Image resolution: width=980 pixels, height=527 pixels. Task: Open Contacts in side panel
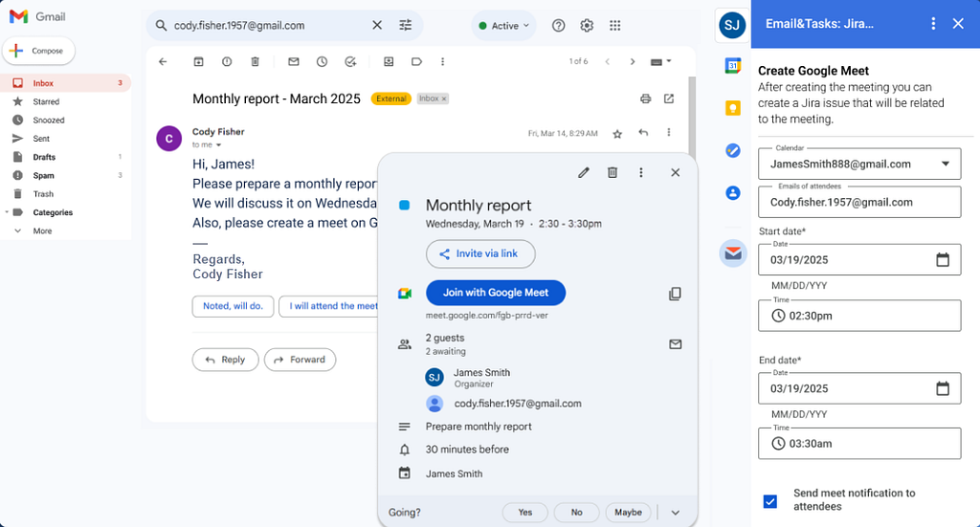tap(732, 193)
